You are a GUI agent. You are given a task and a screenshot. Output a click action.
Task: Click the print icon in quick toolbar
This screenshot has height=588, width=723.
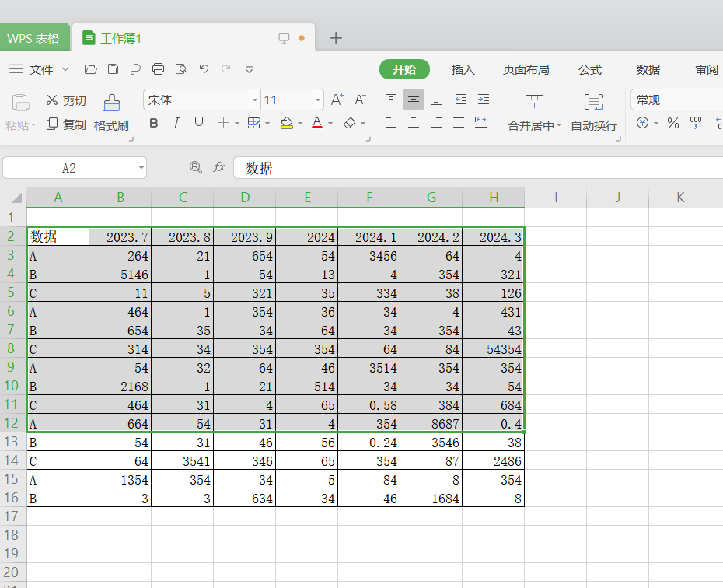coord(159,69)
